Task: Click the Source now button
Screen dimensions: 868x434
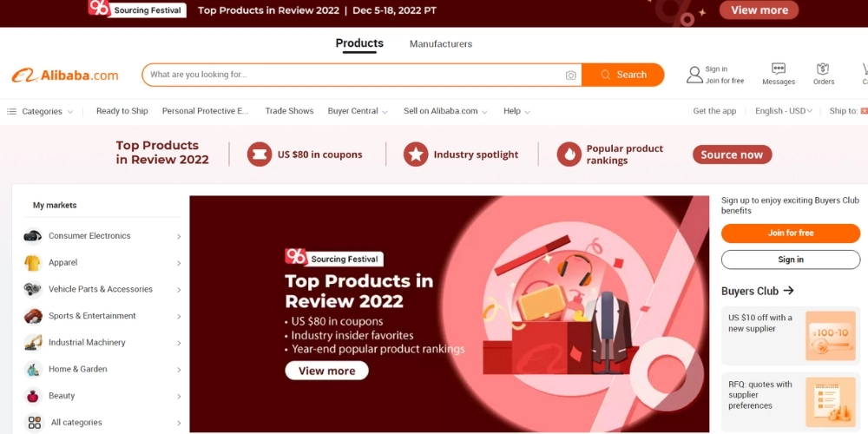Action: tap(732, 155)
